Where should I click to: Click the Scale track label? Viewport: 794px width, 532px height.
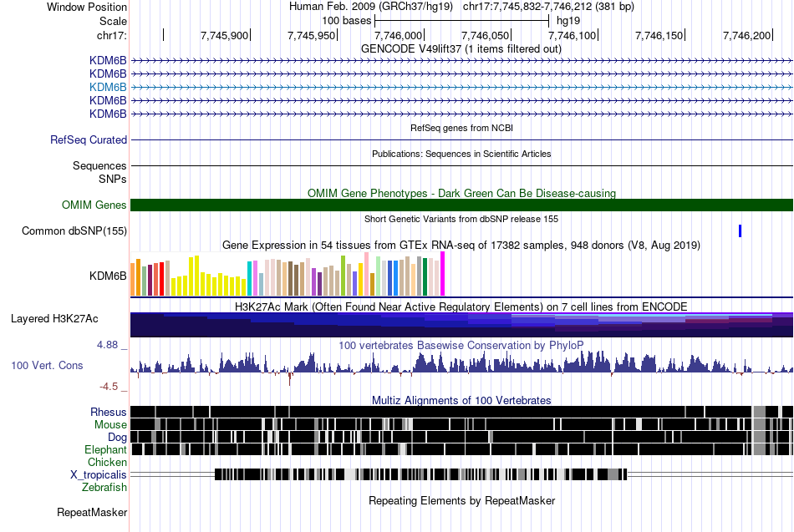tap(113, 21)
